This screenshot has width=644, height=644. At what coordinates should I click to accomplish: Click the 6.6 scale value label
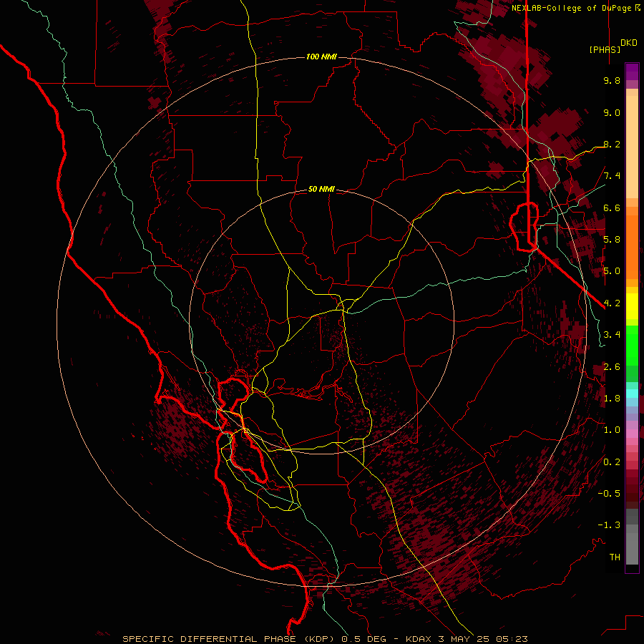612,208
